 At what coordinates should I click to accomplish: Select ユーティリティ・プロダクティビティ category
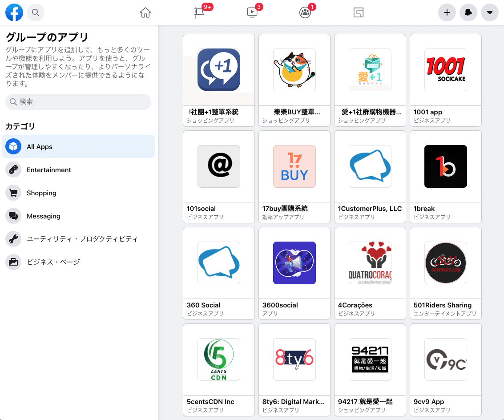[78, 239]
